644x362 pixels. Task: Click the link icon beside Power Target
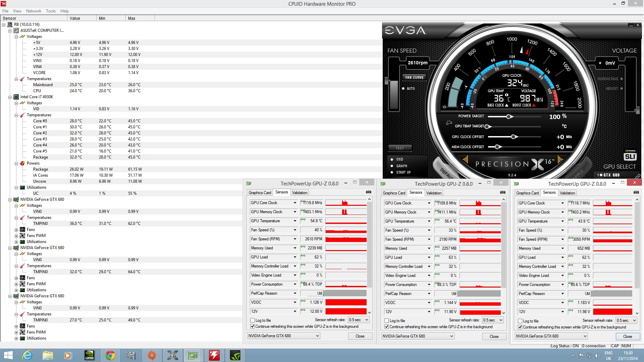449,123
